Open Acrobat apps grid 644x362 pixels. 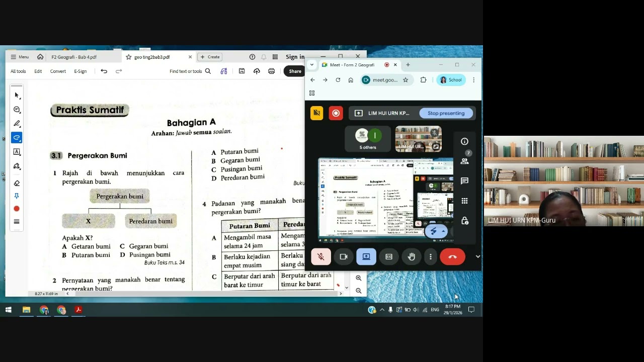tap(275, 57)
